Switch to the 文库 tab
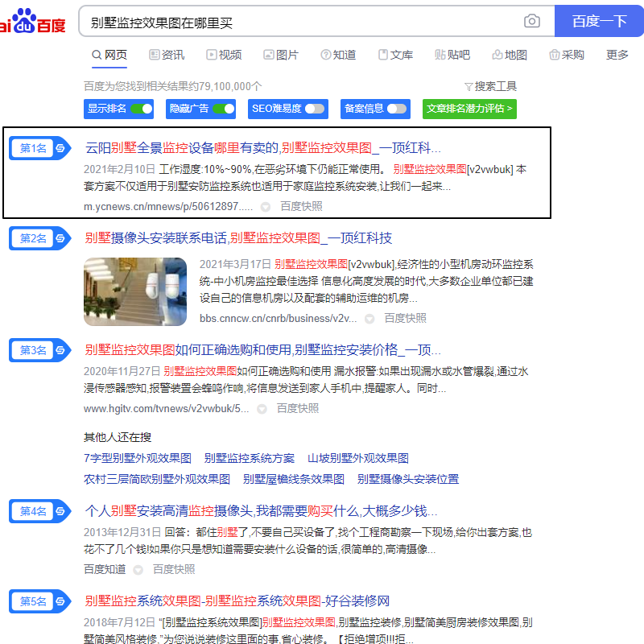The image size is (644, 644). point(395,55)
